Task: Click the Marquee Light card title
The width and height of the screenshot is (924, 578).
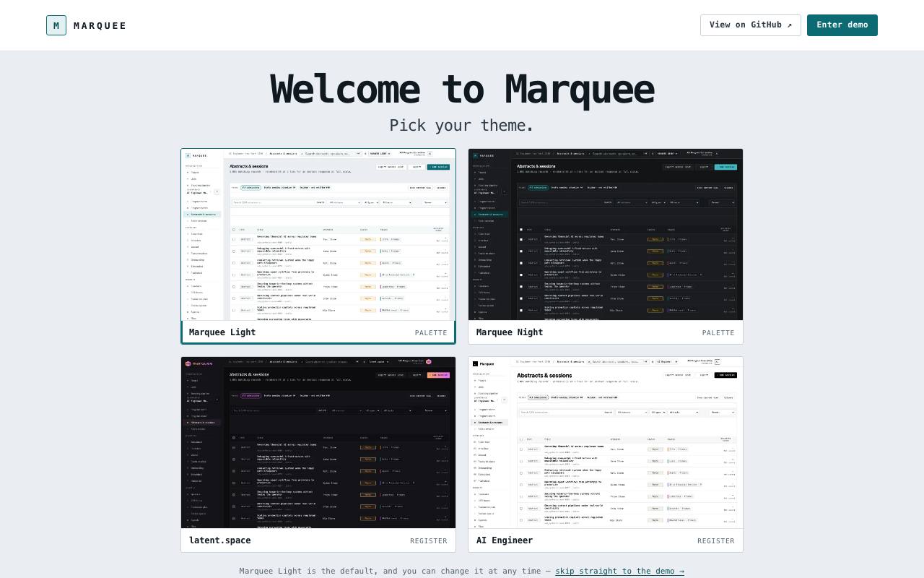Action: (222, 332)
